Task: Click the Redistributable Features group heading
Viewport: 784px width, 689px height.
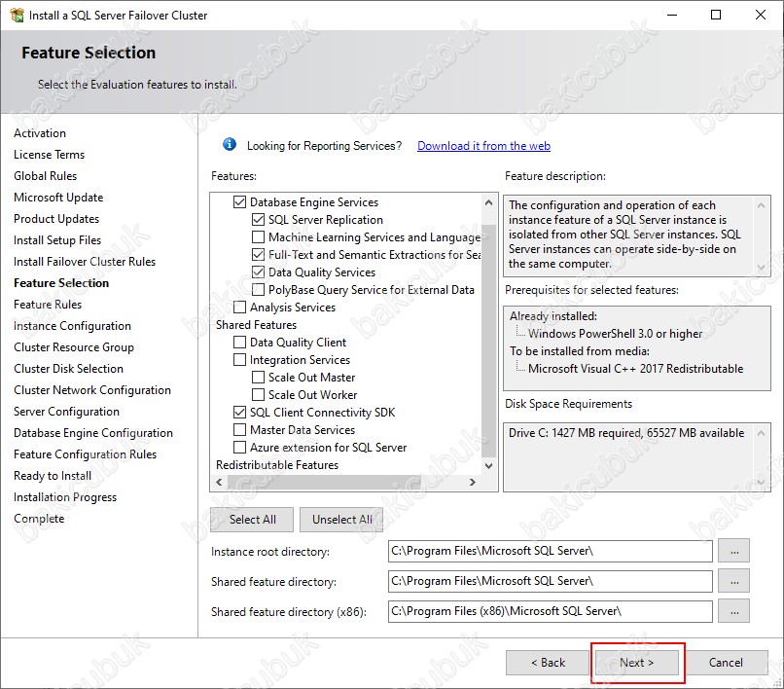Action: pyautogui.click(x=277, y=465)
